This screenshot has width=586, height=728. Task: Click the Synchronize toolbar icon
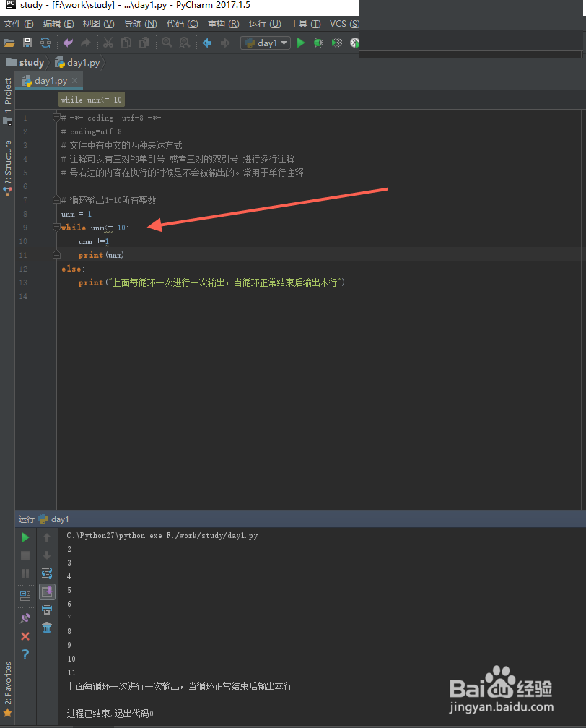[x=45, y=43]
